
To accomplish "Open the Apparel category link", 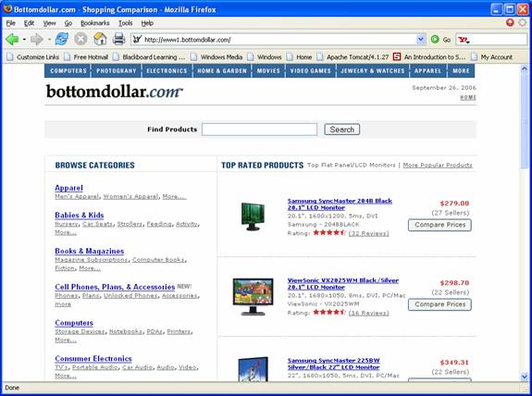I will pyautogui.click(x=68, y=188).
